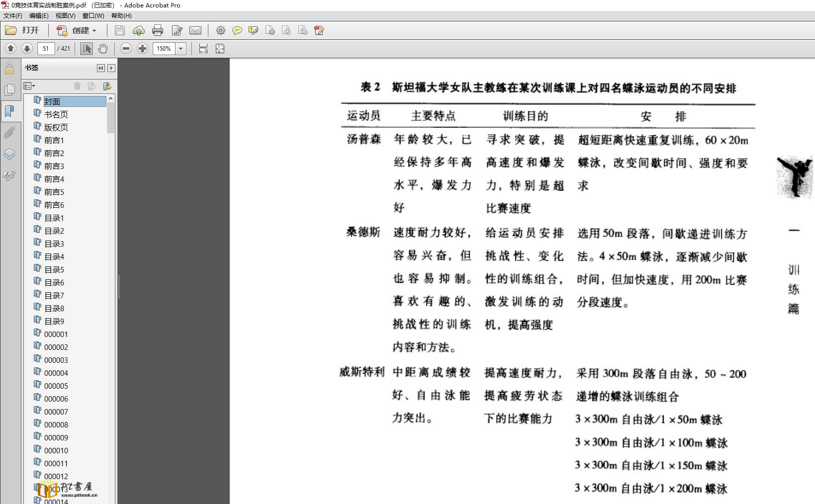Viewport: 815px width, 504px height.
Task: Click the sign document pen icon
Action: tap(177, 31)
